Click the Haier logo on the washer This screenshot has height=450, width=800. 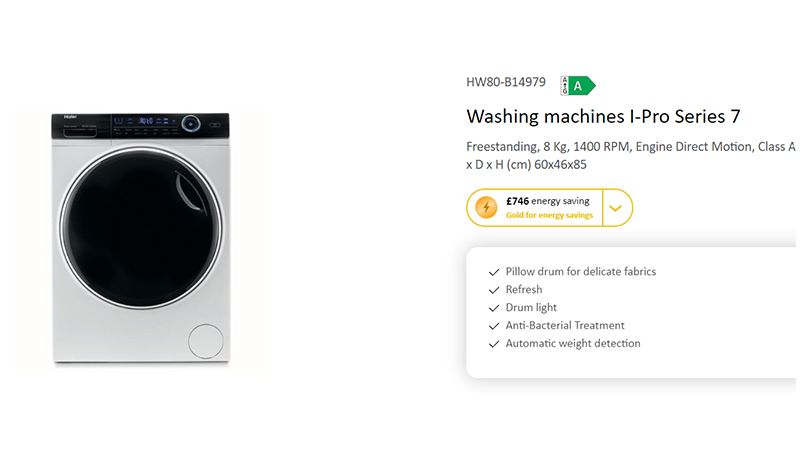71,118
